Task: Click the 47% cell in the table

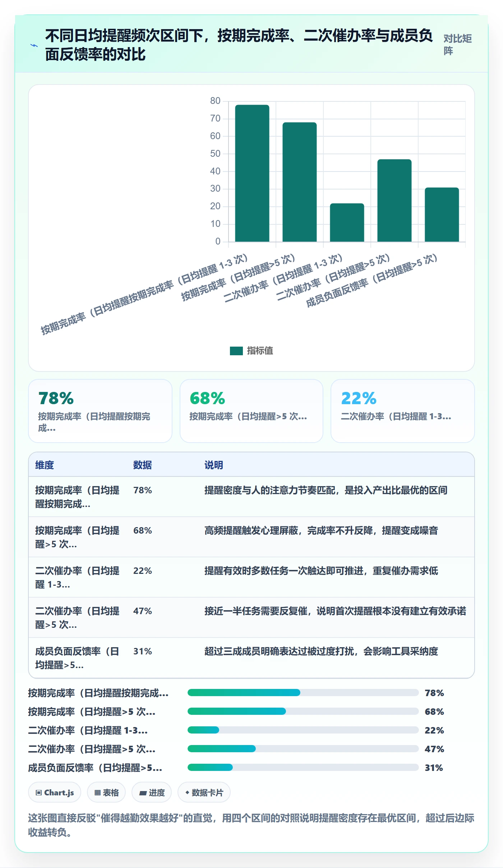Action: point(143,611)
